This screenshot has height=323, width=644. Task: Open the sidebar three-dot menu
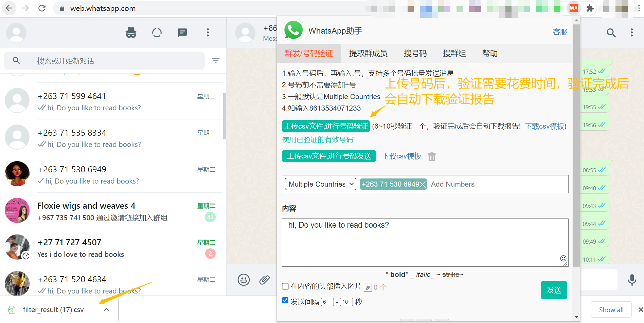click(208, 33)
